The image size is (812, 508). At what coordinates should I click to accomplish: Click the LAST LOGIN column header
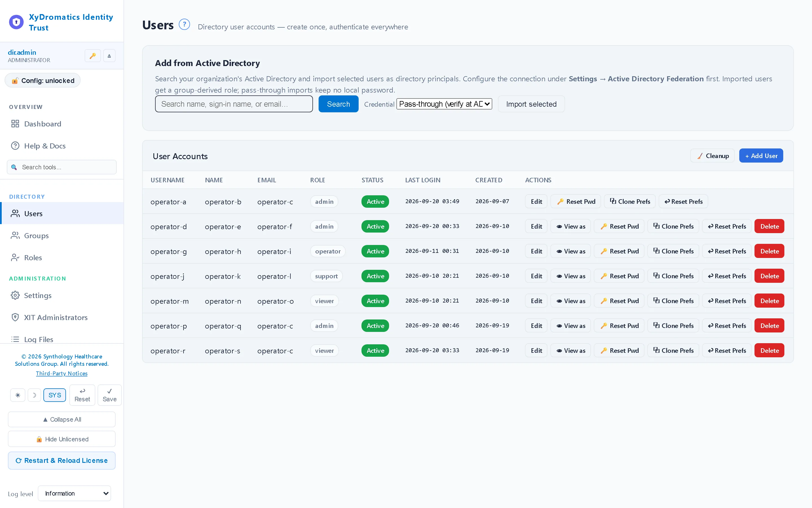tap(423, 180)
